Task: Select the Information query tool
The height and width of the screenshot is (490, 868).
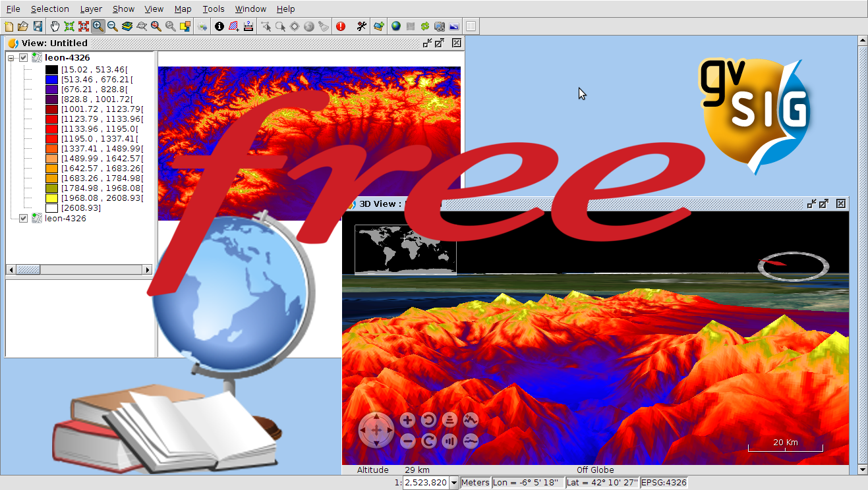Action: [x=219, y=26]
